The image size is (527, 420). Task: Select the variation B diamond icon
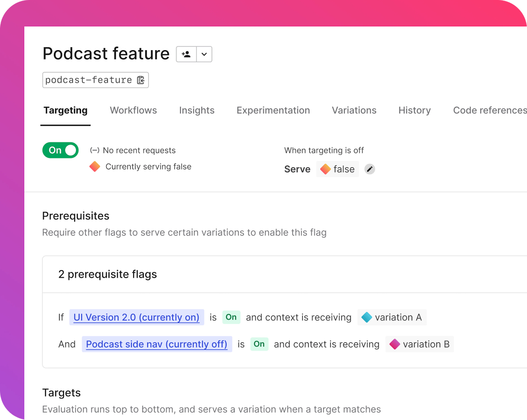(x=395, y=344)
